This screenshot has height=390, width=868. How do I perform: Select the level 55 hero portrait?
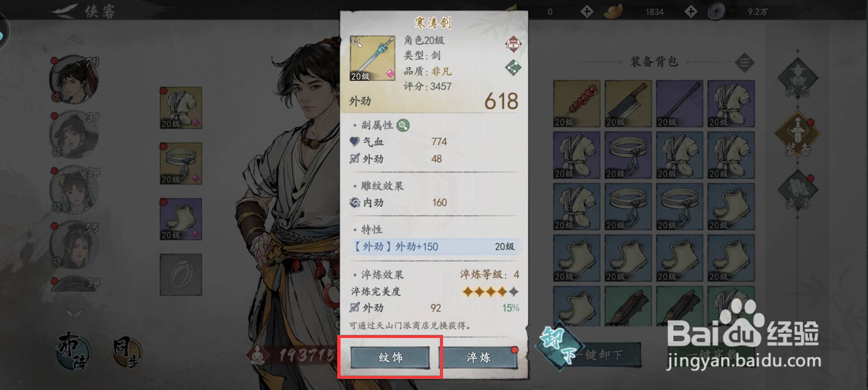[73, 245]
